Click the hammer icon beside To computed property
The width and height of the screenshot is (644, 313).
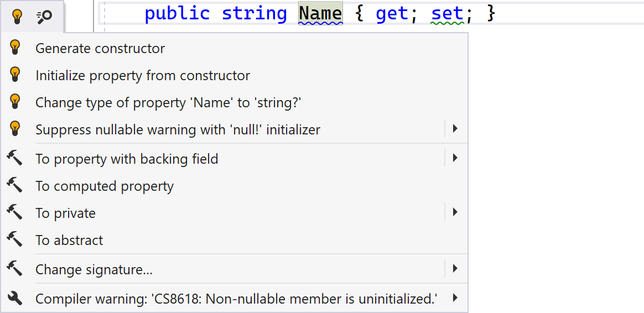(15, 186)
